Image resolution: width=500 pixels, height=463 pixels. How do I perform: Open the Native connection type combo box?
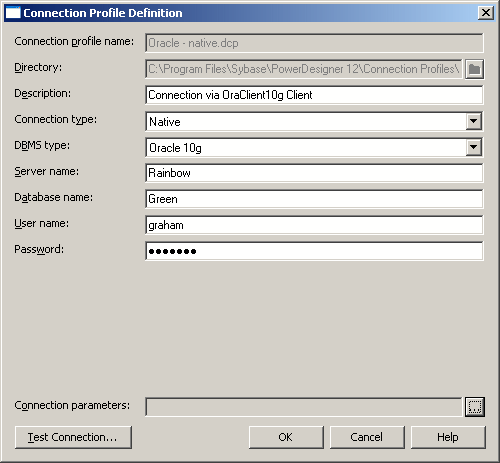click(314, 121)
